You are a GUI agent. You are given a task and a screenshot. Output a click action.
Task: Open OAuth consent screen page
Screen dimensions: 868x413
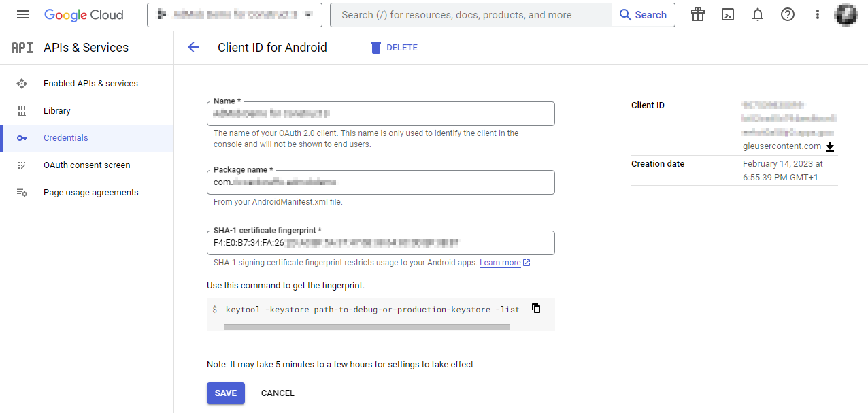(87, 165)
